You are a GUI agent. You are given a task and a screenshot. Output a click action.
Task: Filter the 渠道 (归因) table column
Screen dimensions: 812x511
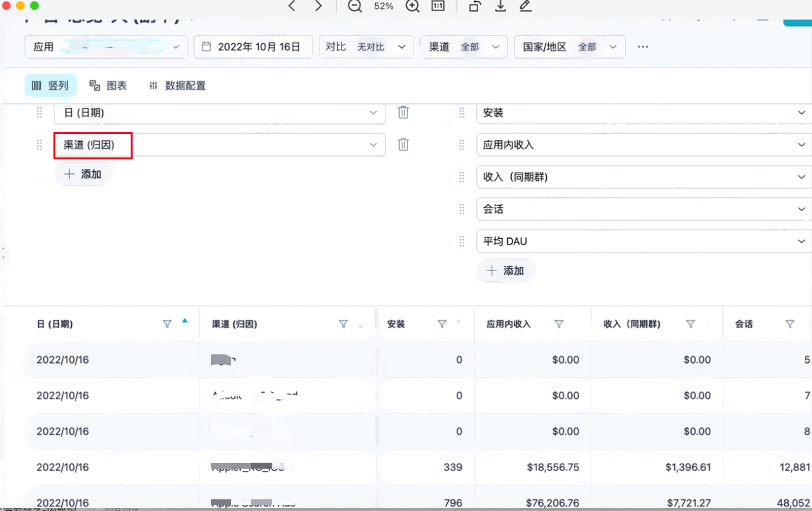tap(344, 324)
